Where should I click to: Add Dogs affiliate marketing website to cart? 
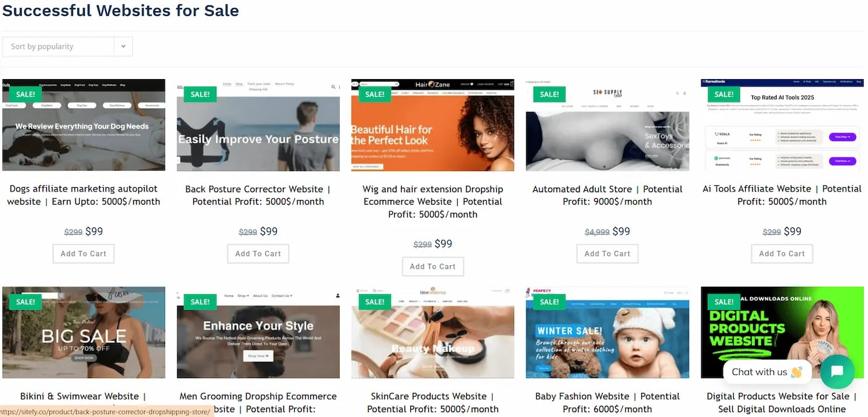click(x=83, y=253)
